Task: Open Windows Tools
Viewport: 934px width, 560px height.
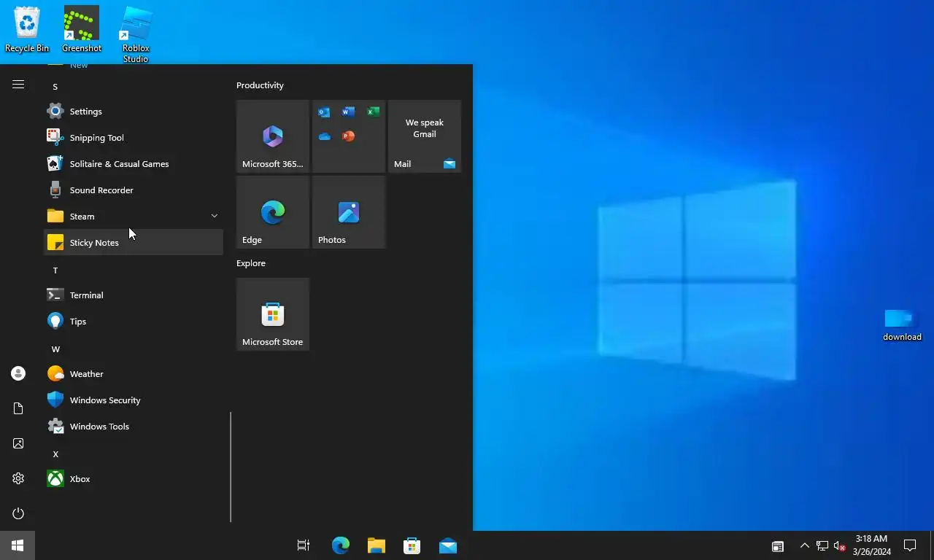Action: tap(134, 427)
